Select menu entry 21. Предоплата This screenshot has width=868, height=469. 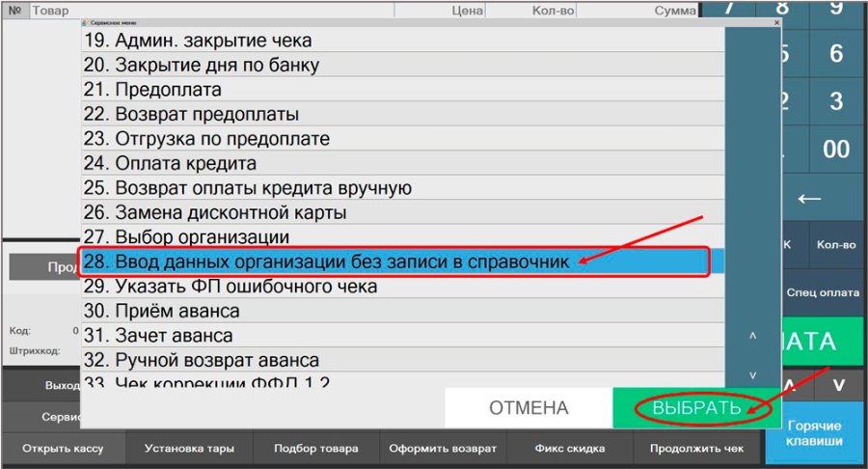coord(403,89)
